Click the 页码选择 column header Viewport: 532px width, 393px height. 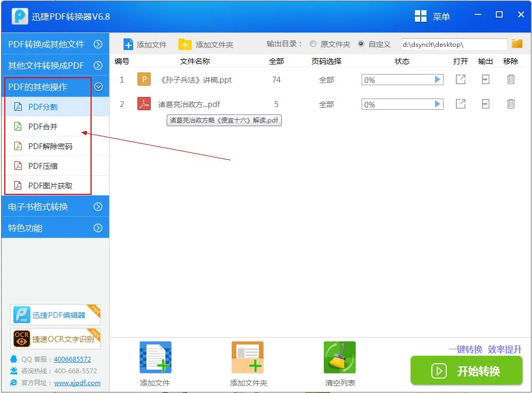pyautogui.click(x=326, y=61)
